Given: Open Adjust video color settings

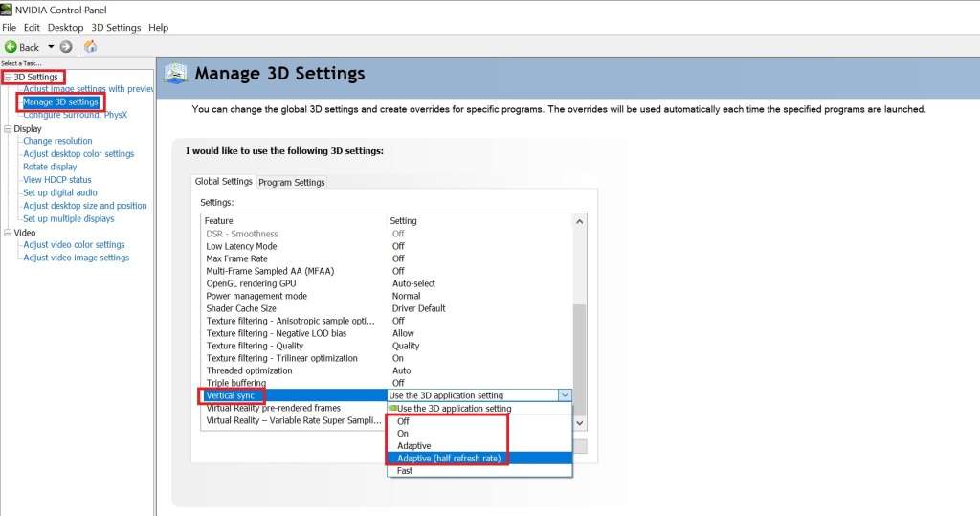Looking at the screenshot, I should click(74, 244).
